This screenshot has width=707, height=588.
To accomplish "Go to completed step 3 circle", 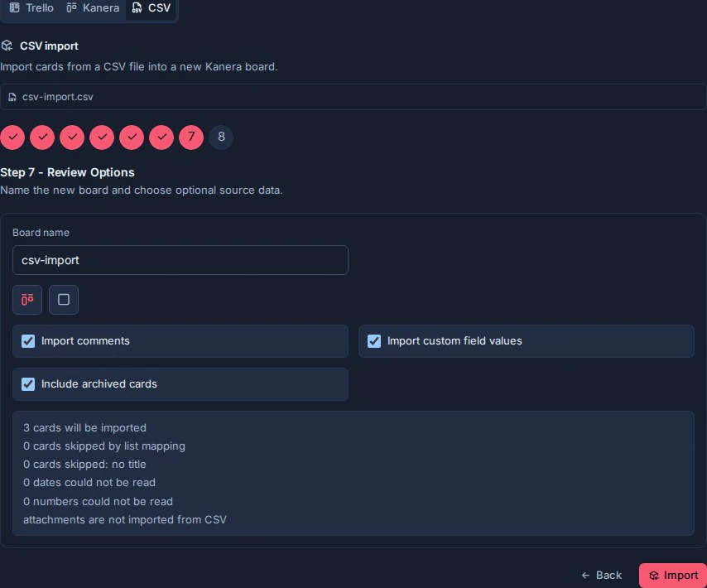I will point(72,137).
